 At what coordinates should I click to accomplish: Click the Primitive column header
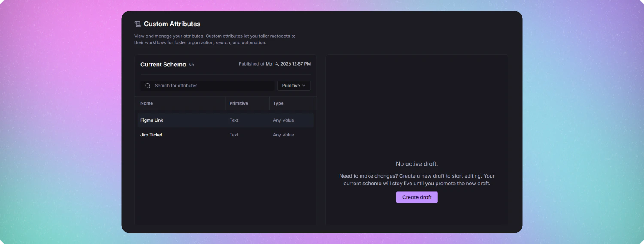click(x=239, y=103)
